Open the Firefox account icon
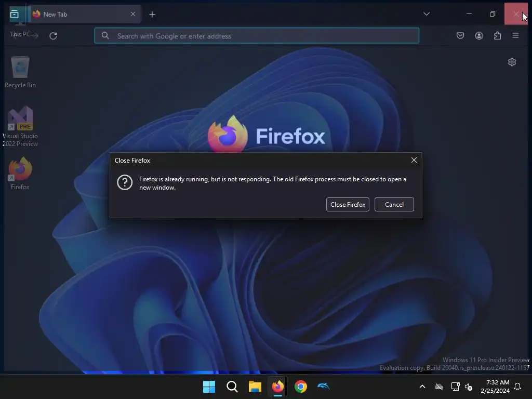 [478, 36]
